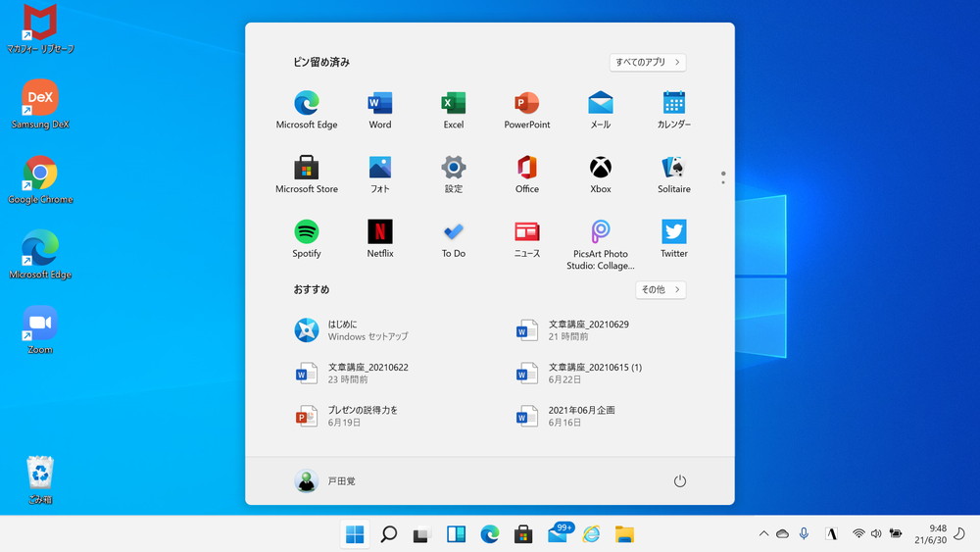Start the Solitaire game
This screenshot has height=552, width=980.
(674, 175)
